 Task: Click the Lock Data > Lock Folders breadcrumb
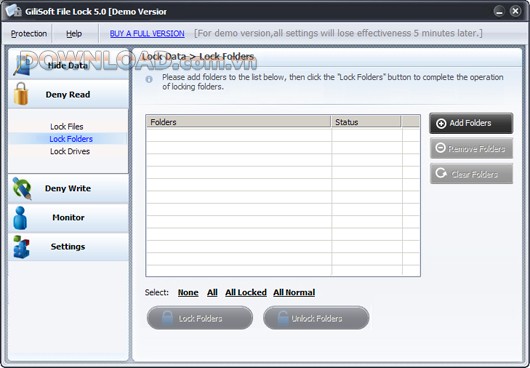point(198,56)
